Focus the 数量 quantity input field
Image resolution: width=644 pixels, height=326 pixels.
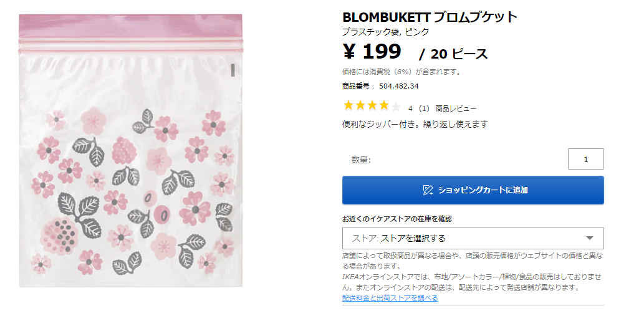pyautogui.click(x=585, y=159)
